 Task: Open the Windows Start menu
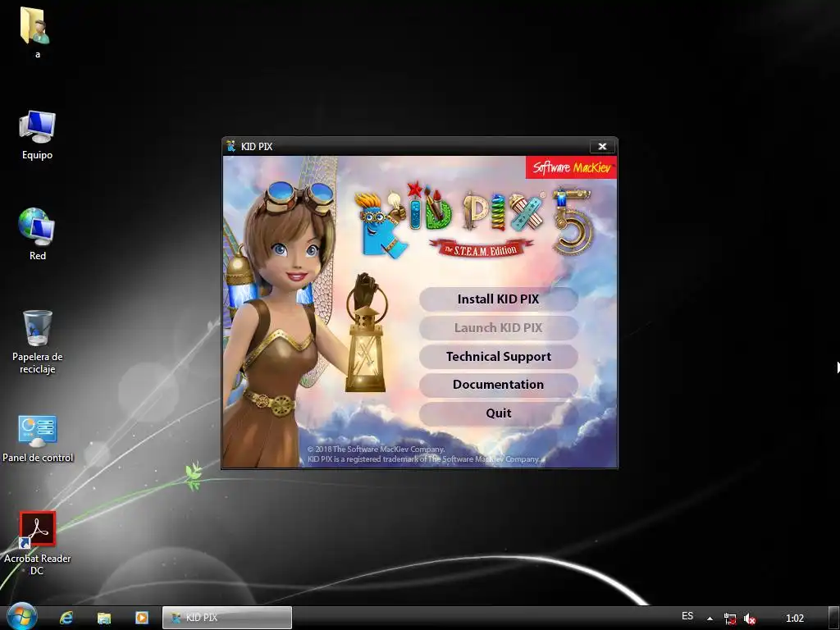21,617
